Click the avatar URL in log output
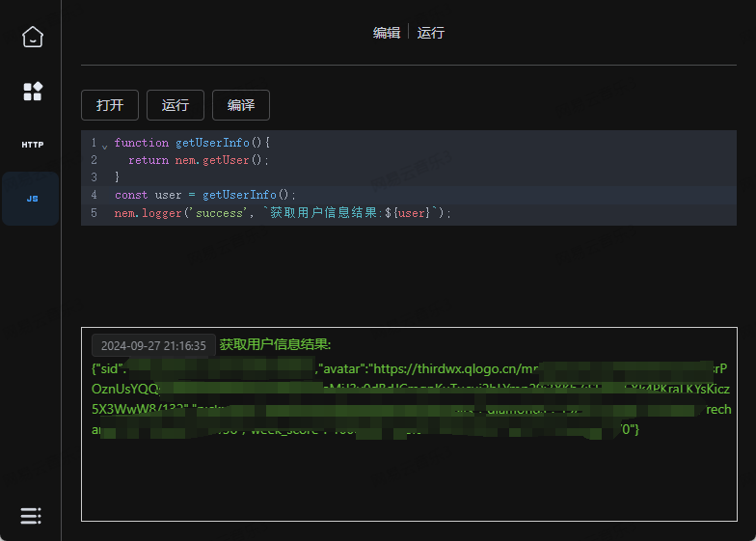756x541 pixels. (x=455, y=368)
